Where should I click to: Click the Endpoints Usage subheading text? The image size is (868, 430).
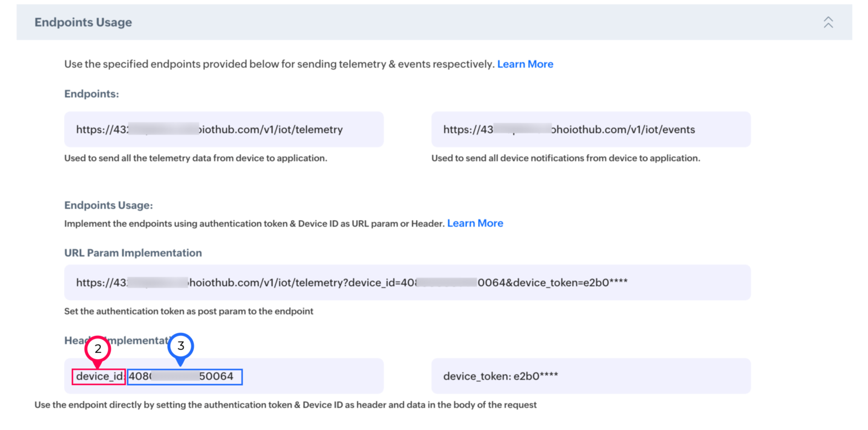(x=108, y=205)
